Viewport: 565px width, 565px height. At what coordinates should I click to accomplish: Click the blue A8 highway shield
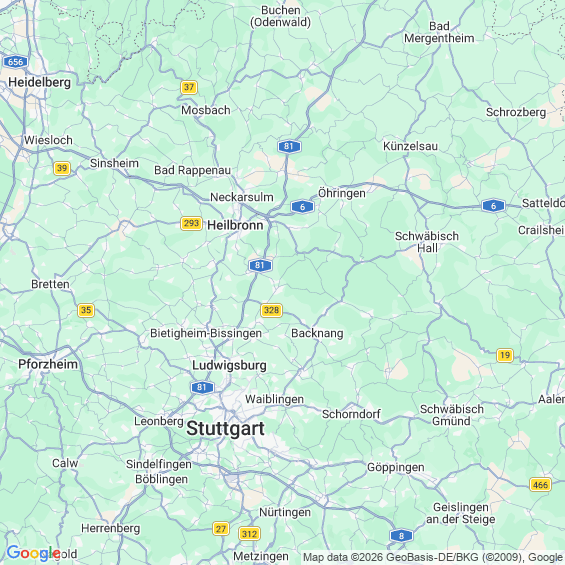[401, 535]
